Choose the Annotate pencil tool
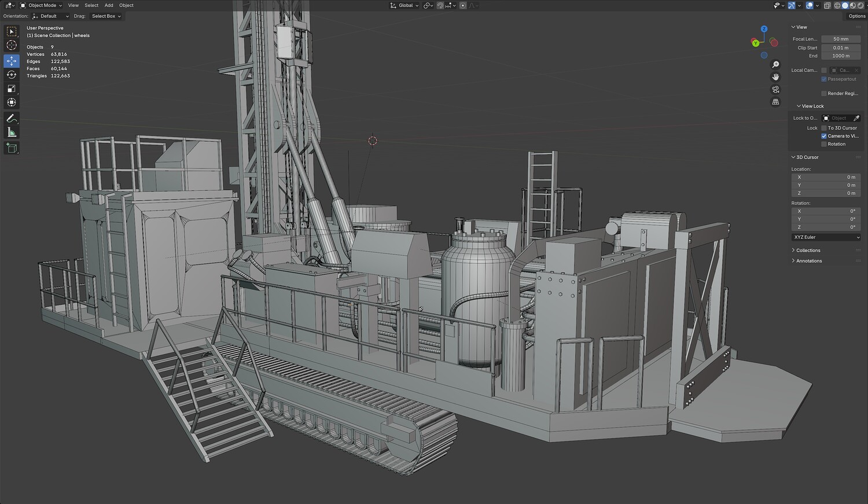The height and width of the screenshot is (504, 868). coord(12,119)
